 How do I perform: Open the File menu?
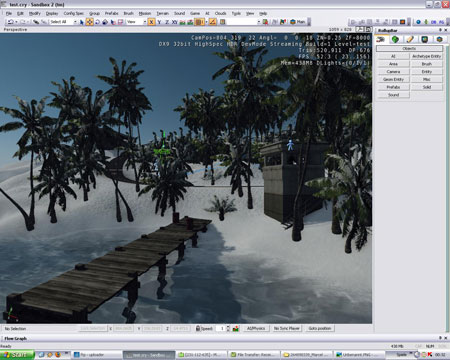click(9, 13)
